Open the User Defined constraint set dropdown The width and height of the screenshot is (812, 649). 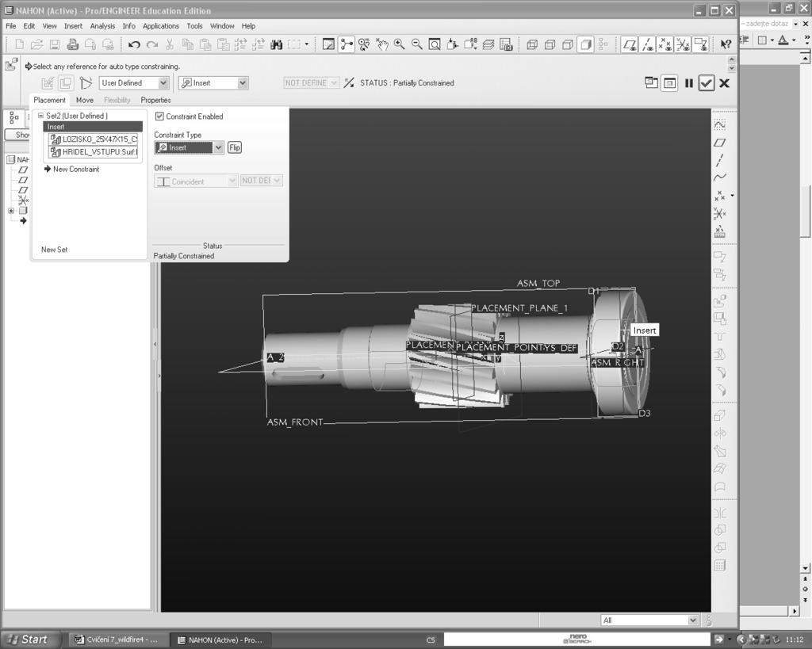point(163,82)
